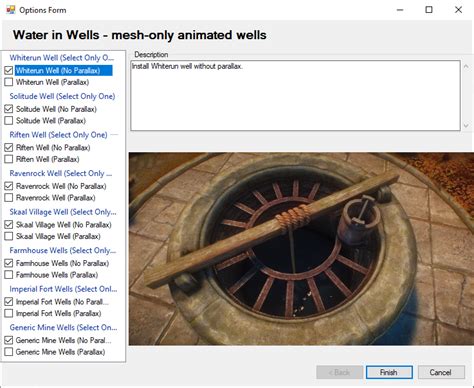Uncheck Whiterun Well (No Parallax) checkbox

tap(9, 70)
